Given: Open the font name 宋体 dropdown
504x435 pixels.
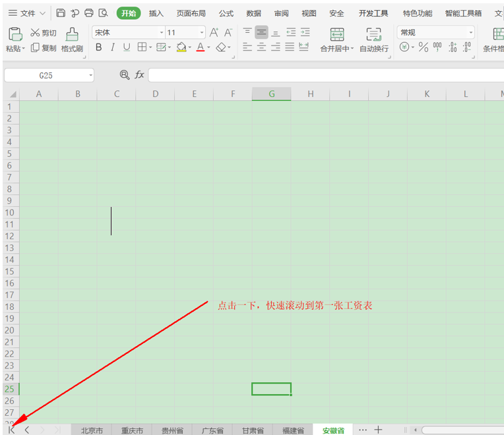Looking at the screenshot, I should 162,32.
